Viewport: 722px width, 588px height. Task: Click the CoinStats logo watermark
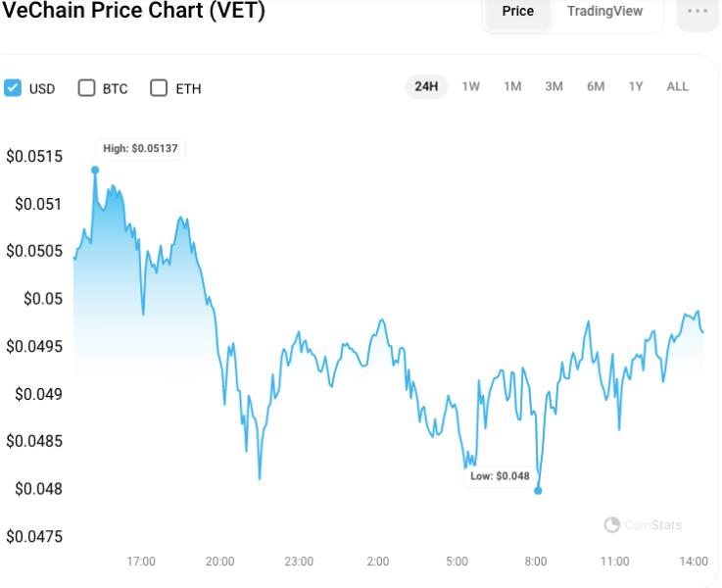[x=643, y=525]
